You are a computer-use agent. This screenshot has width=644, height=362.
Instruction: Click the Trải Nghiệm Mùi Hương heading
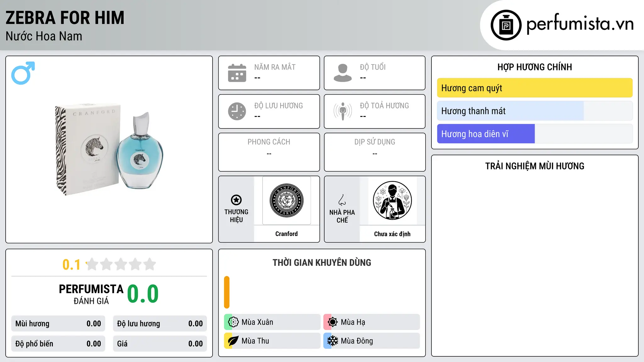[535, 166]
